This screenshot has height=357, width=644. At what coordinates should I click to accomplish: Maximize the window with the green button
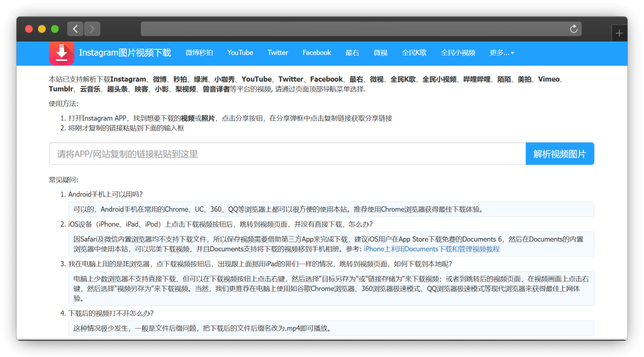coord(55,29)
